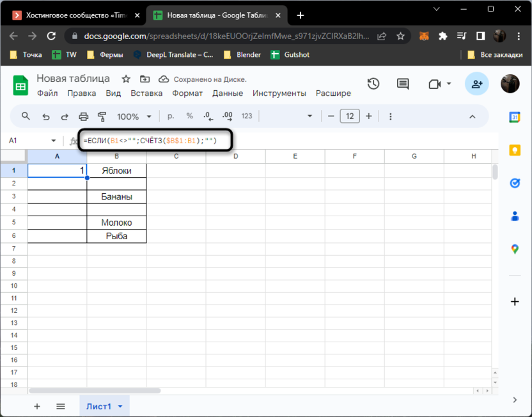Add a new sheet with plus button
Screen dimensions: 532x417
coord(36,406)
